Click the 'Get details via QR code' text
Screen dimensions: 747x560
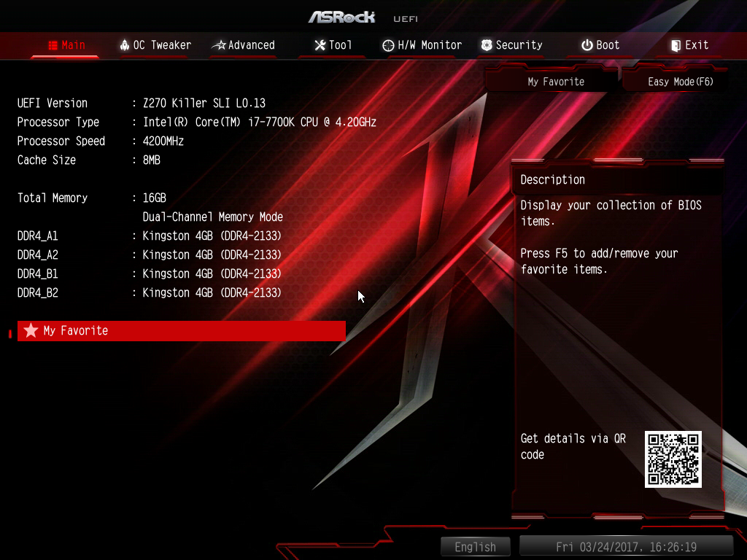[573, 447]
